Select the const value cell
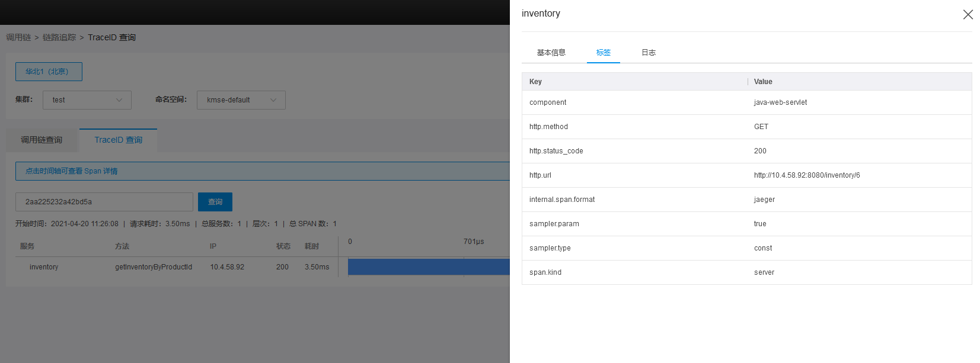Image resolution: width=980 pixels, height=363 pixels. [763, 248]
